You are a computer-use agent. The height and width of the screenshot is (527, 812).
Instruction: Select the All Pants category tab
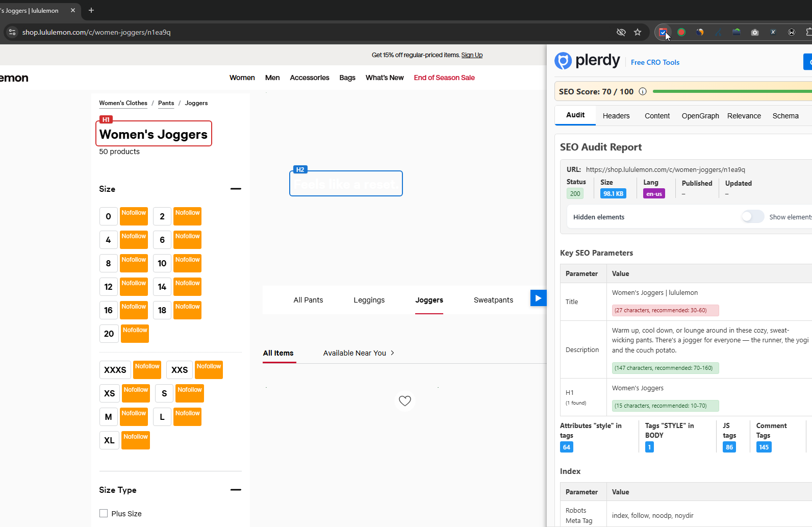click(x=308, y=300)
